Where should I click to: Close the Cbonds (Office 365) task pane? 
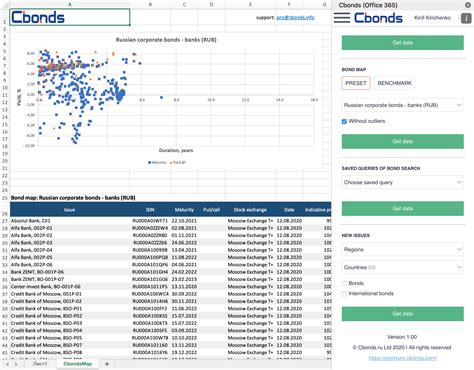[468, 5]
